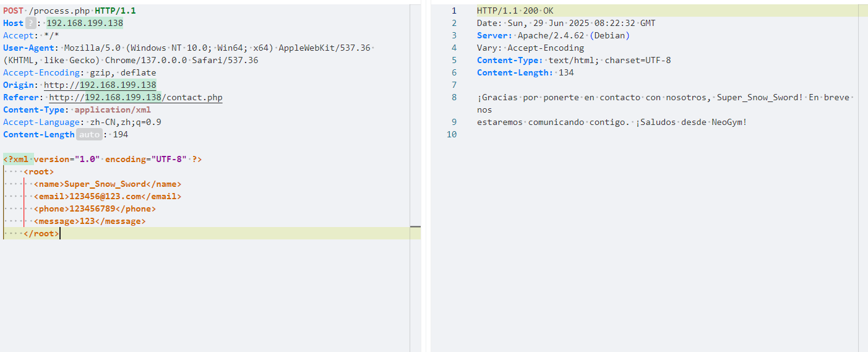Click the response status line HTTP/1.1 200 OK
The image size is (868, 352).
[515, 11]
